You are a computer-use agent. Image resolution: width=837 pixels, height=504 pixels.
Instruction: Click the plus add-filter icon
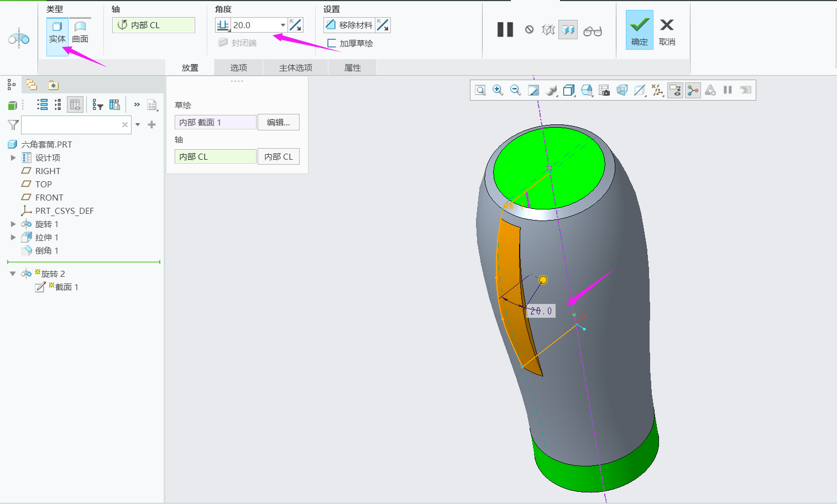click(x=151, y=125)
